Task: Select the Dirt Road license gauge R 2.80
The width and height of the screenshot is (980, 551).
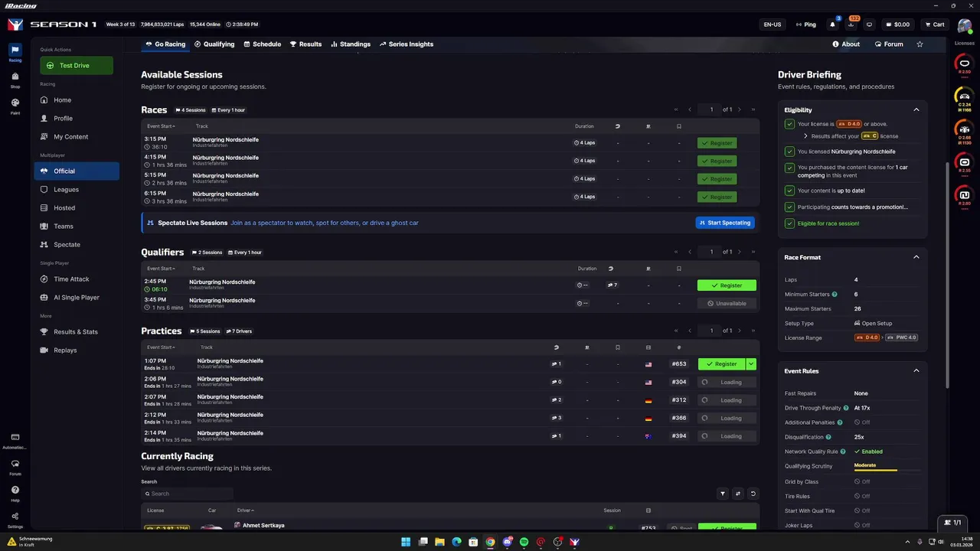Action: pyautogui.click(x=965, y=196)
